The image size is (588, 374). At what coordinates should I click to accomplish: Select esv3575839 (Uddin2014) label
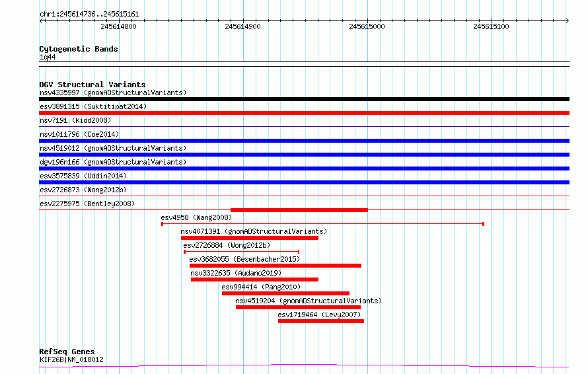tap(83, 176)
